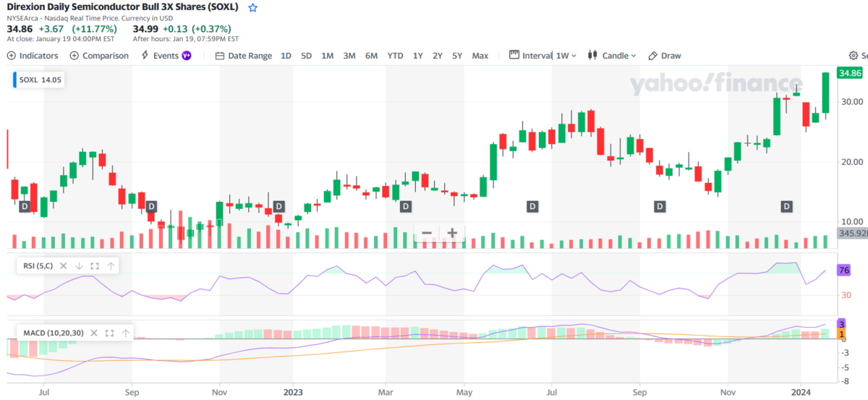
Task: Select the 2Y time range
Action: [x=438, y=56]
